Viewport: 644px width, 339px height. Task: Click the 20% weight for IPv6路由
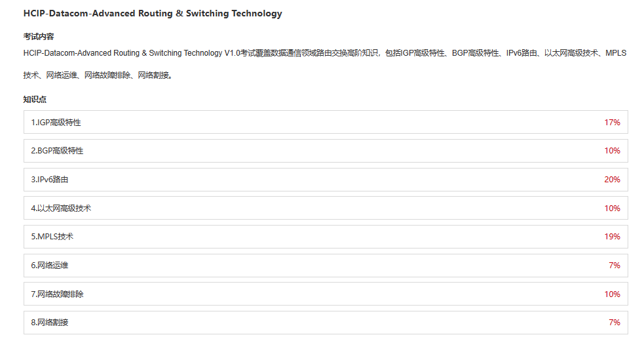pyautogui.click(x=612, y=180)
